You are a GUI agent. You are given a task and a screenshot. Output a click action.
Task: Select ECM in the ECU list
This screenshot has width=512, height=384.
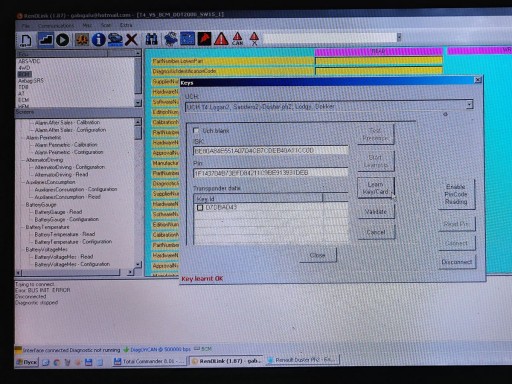pos(24,100)
